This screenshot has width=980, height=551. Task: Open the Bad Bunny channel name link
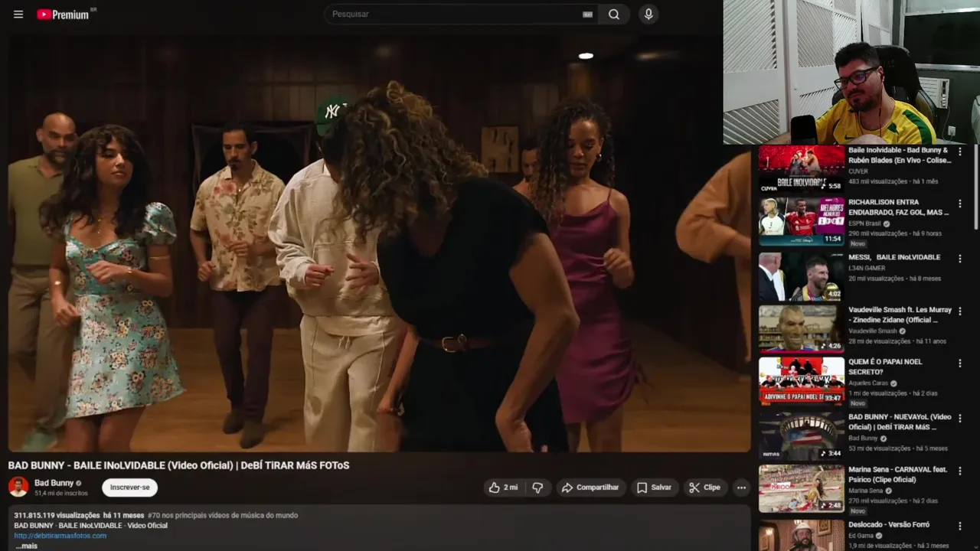tap(54, 483)
